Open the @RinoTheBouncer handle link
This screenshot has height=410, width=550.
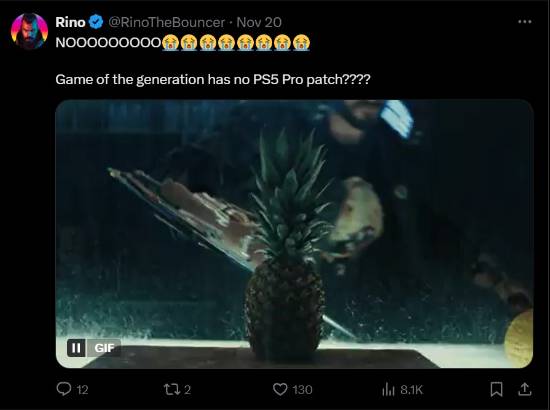[166, 22]
